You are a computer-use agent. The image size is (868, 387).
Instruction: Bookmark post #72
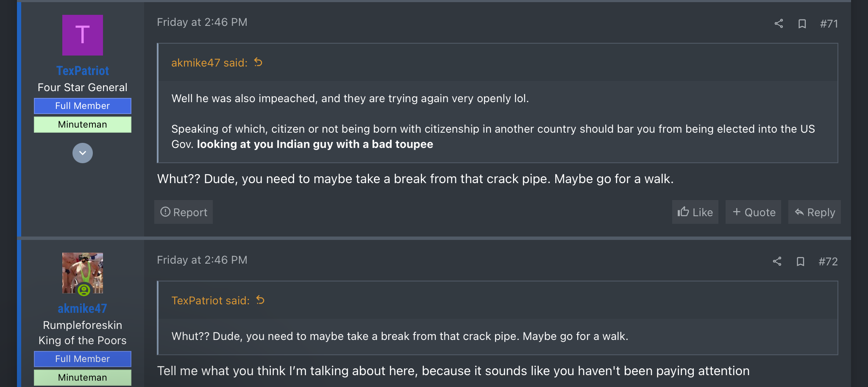click(x=800, y=262)
